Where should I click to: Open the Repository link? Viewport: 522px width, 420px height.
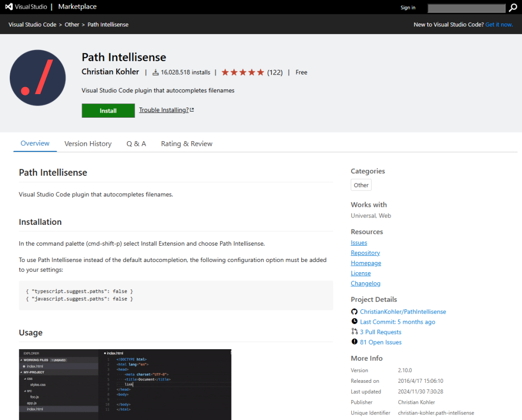(365, 253)
